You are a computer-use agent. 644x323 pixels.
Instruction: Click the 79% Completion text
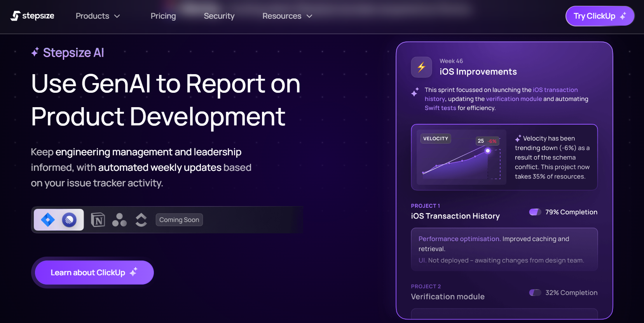pyautogui.click(x=571, y=212)
